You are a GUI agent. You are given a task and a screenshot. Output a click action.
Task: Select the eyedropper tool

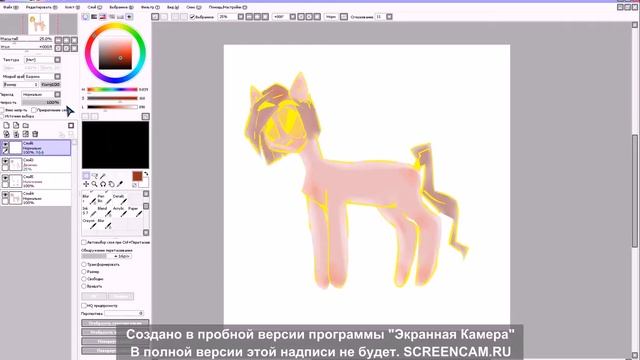tap(120, 184)
